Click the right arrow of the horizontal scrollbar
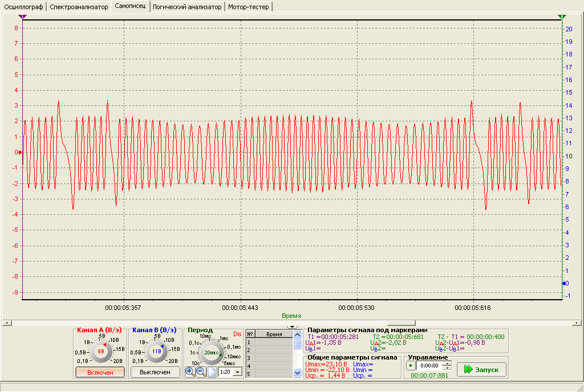The width and height of the screenshot is (584, 392). tap(577, 323)
